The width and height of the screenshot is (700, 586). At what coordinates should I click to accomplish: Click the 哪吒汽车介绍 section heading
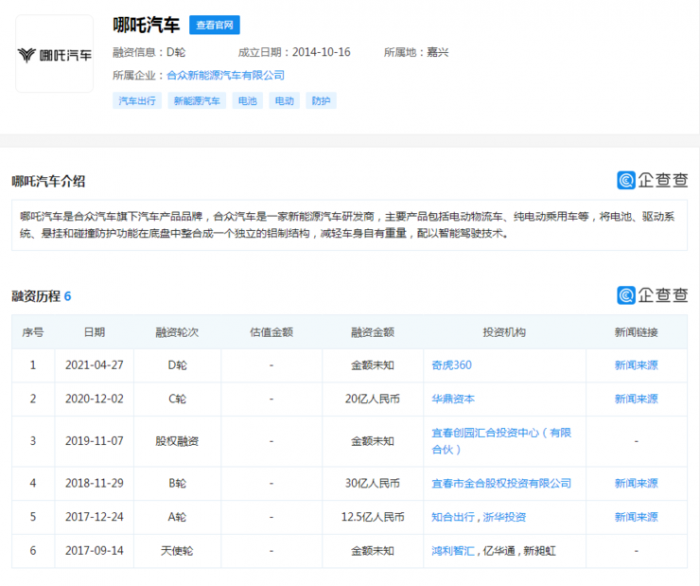point(48,181)
